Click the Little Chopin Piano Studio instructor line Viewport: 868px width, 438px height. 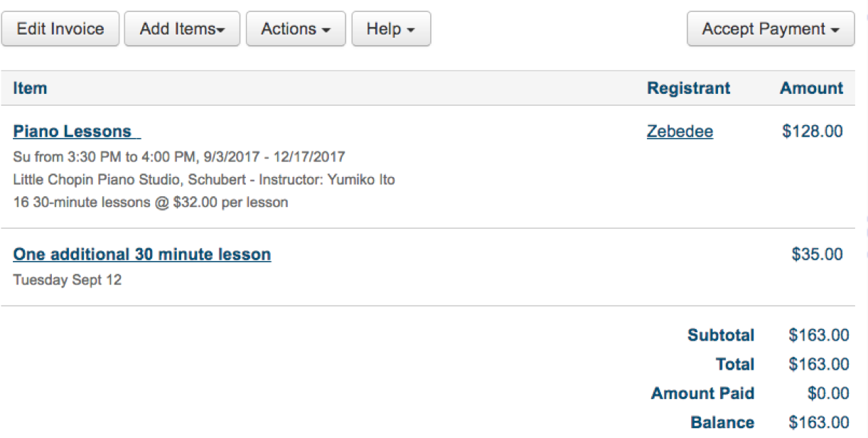(204, 179)
